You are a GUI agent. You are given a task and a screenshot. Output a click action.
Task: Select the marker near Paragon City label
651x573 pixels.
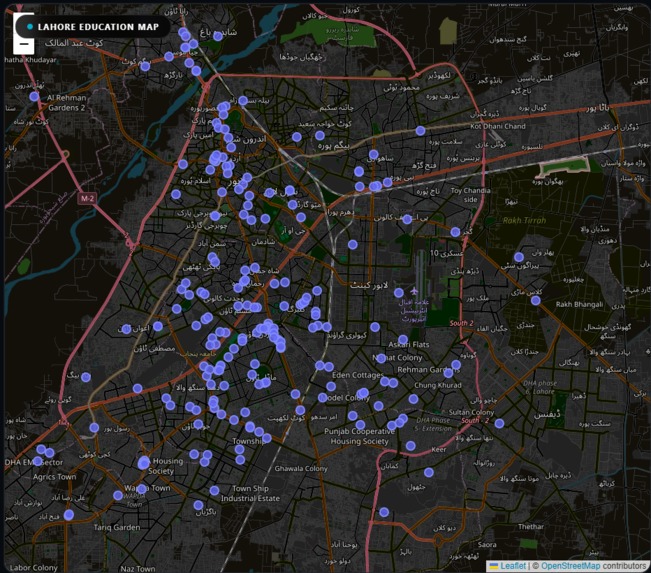(x=519, y=257)
